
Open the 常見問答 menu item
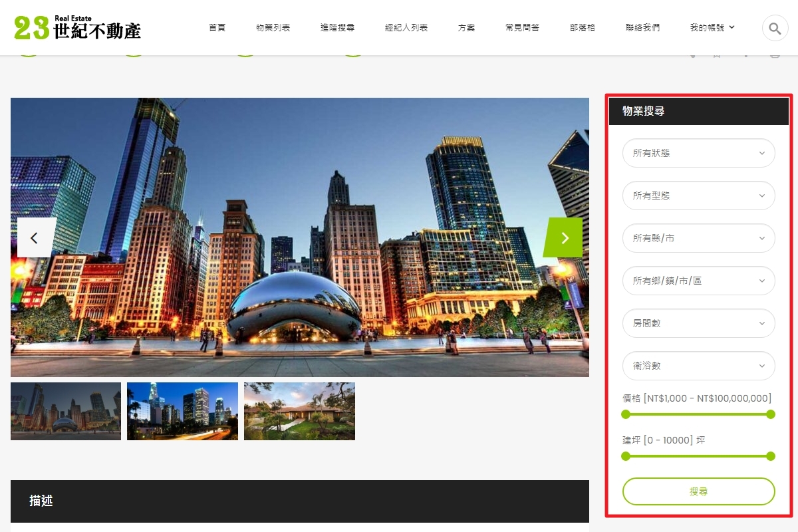(522, 28)
